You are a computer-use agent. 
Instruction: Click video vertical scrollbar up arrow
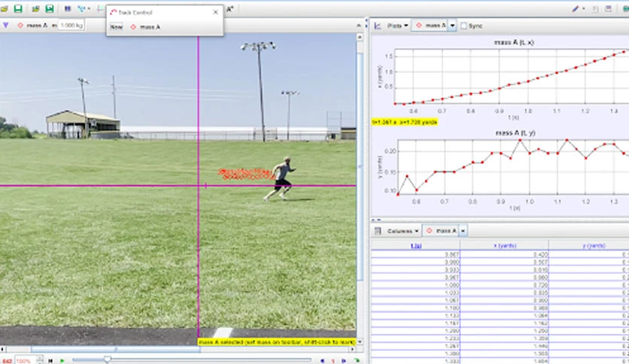[x=360, y=37]
